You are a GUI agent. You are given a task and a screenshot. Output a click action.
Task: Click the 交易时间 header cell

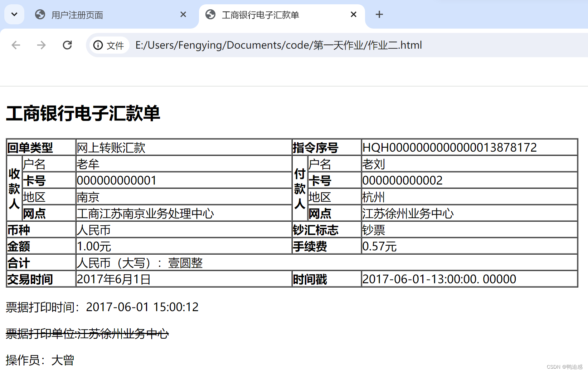tap(41, 279)
